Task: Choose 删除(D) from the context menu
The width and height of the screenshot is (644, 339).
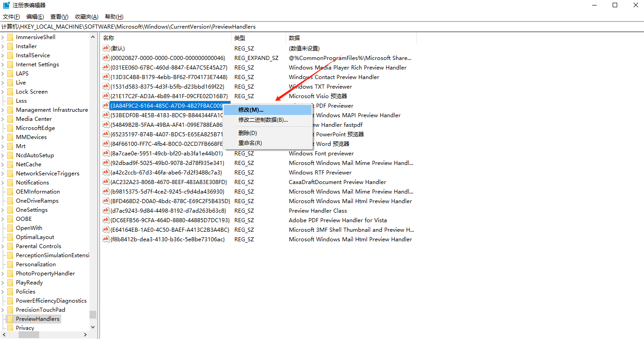Action: pyautogui.click(x=268, y=133)
